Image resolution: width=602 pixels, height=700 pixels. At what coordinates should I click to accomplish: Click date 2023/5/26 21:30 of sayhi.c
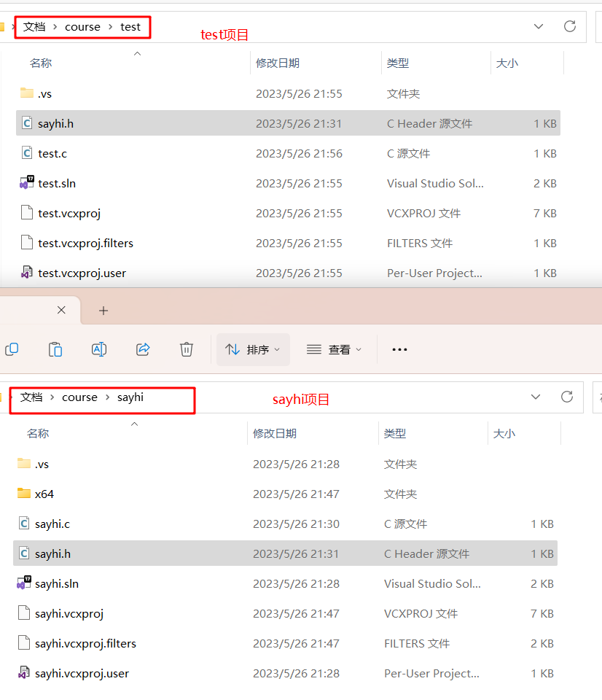(x=297, y=524)
